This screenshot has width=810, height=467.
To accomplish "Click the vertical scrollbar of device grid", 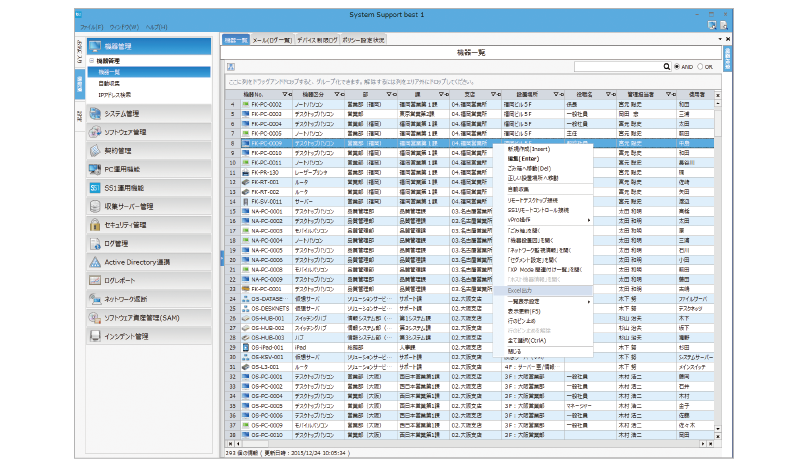I will click(718, 266).
